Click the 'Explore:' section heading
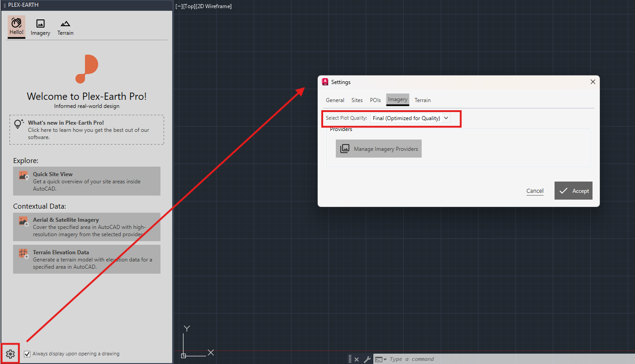Image resolution: width=635 pixels, height=364 pixels. [x=26, y=161]
